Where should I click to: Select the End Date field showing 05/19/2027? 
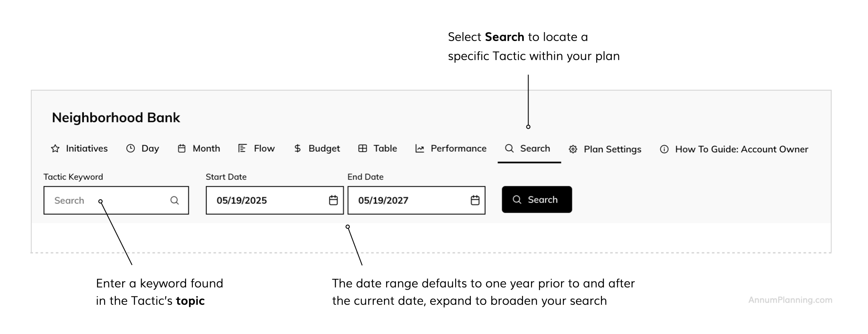pyautogui.click(x=416, y=200)
